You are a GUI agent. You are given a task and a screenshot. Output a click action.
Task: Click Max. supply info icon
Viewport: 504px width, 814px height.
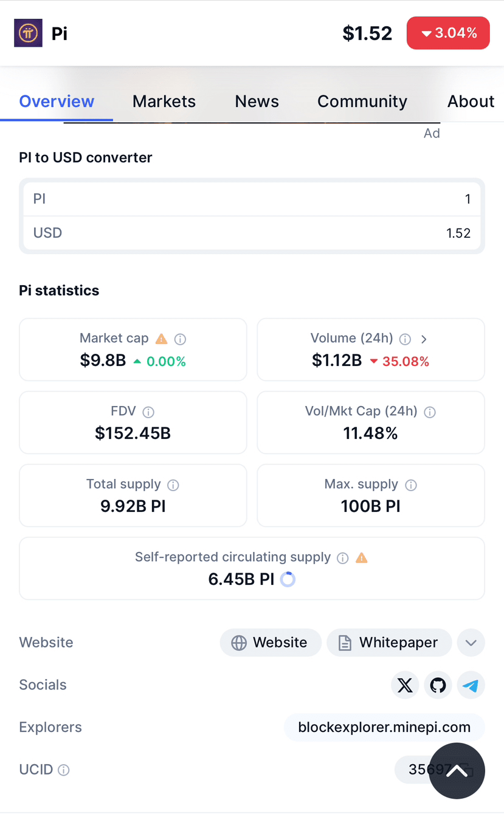(x=411, y=485)
